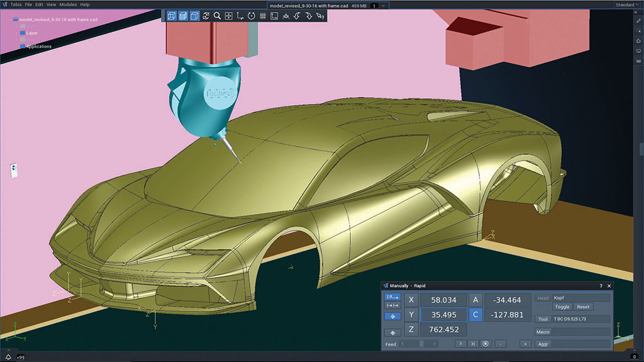Click the notification bell in status bar

8,357
